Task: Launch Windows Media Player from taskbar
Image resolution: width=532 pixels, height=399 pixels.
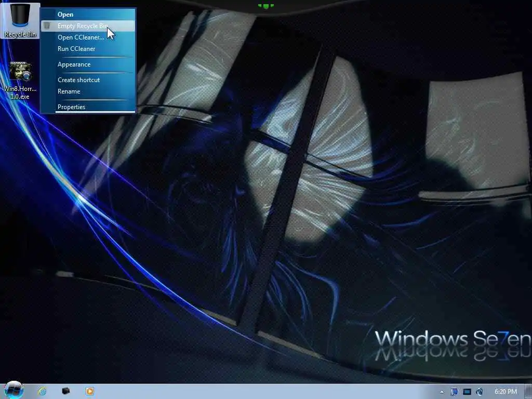Action: (89, 391)
